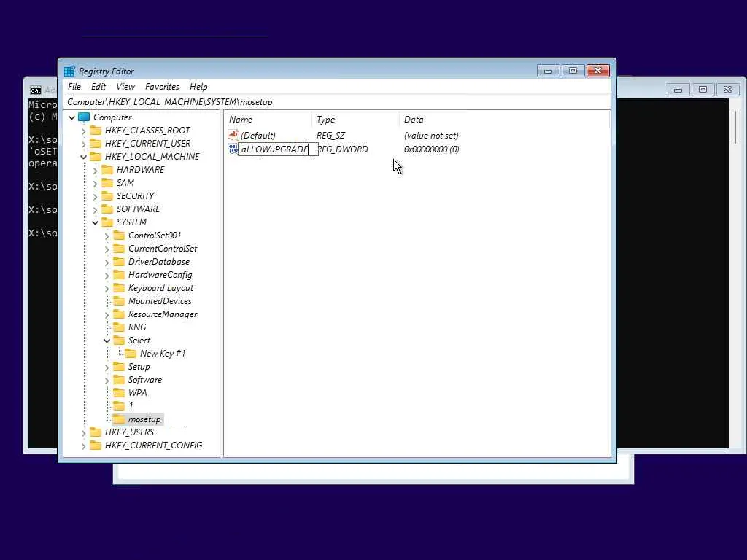Click the Computer monitor icon
Viewport: 747px width, 560px height.
[x=84, y=117]
